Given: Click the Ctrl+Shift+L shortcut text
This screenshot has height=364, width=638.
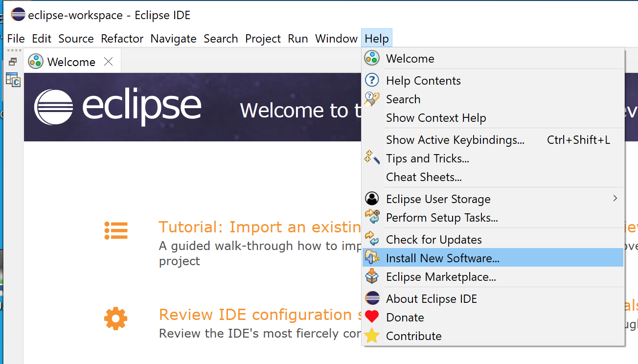Looking at the screenshot, I should [x=578, y=140].
